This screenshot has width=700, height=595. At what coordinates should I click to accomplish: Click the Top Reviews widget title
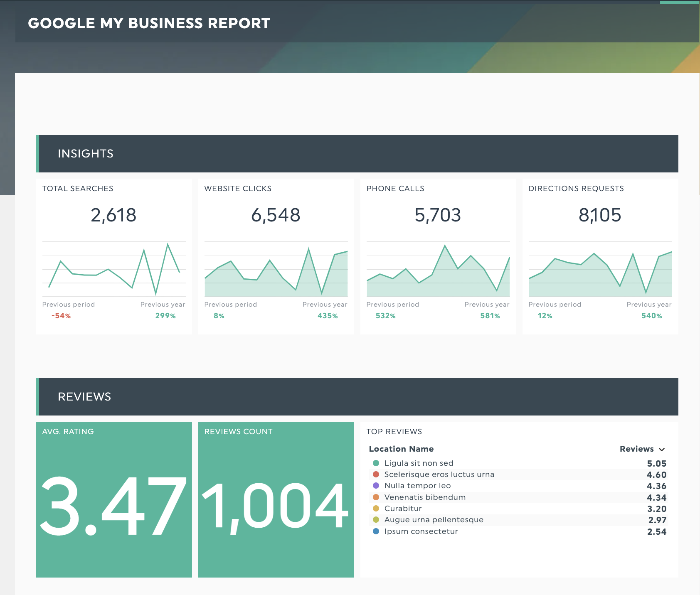[394, 431]
